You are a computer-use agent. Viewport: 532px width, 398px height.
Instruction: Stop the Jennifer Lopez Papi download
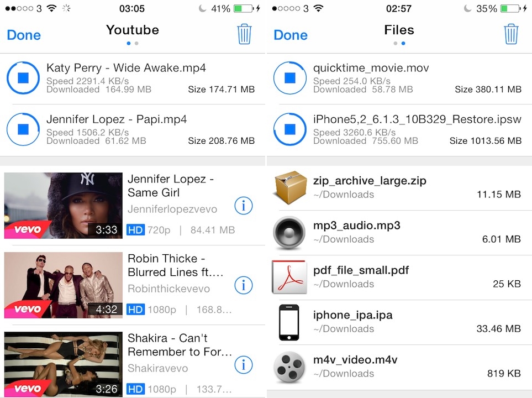23,129
